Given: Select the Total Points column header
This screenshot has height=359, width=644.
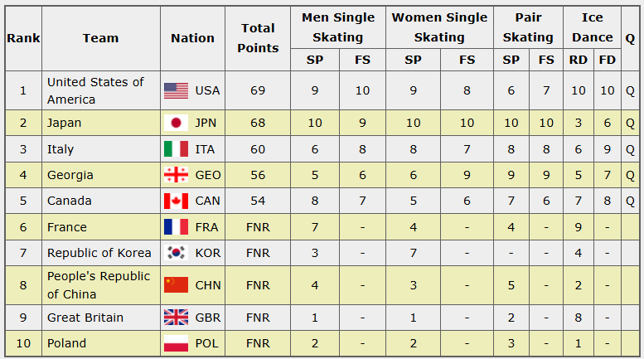Looking at the screenshot, I should pyautogui.click(x=258, y=38).
